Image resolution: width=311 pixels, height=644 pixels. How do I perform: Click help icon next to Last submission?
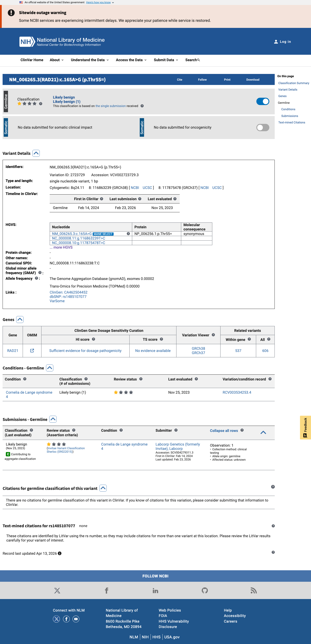pos(140,199)
